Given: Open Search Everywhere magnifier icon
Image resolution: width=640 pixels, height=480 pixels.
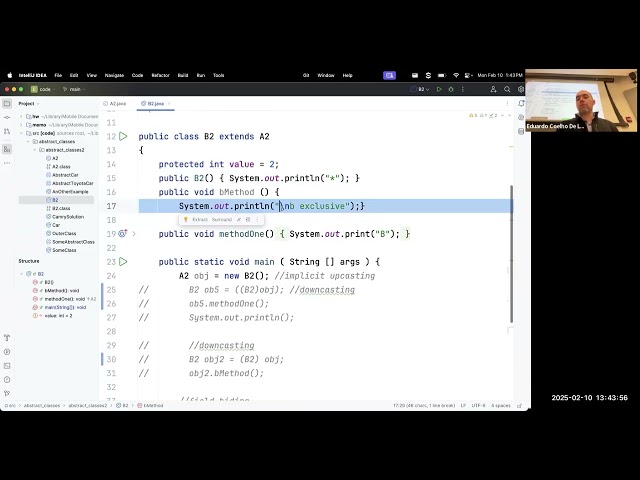Looking at the screenshot, I should point(507,89).
